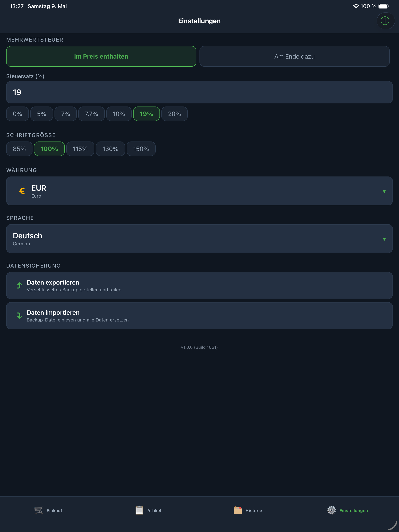Click the SCHRIFTGRÖSSE section header
The width and height of the screenshot is (399, 532).
[31, 135]
